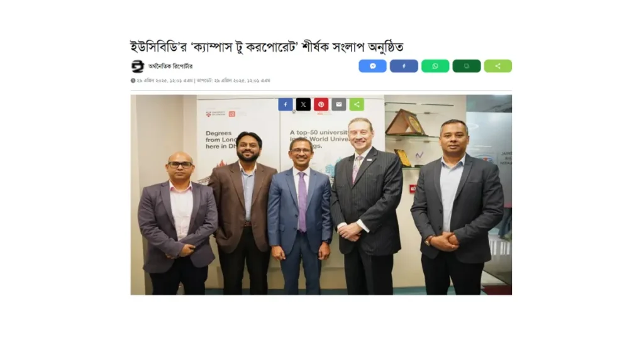Click the 'Degrees from London' banner in photo
This screenshot has height=337, width=644.
point(221,140)
